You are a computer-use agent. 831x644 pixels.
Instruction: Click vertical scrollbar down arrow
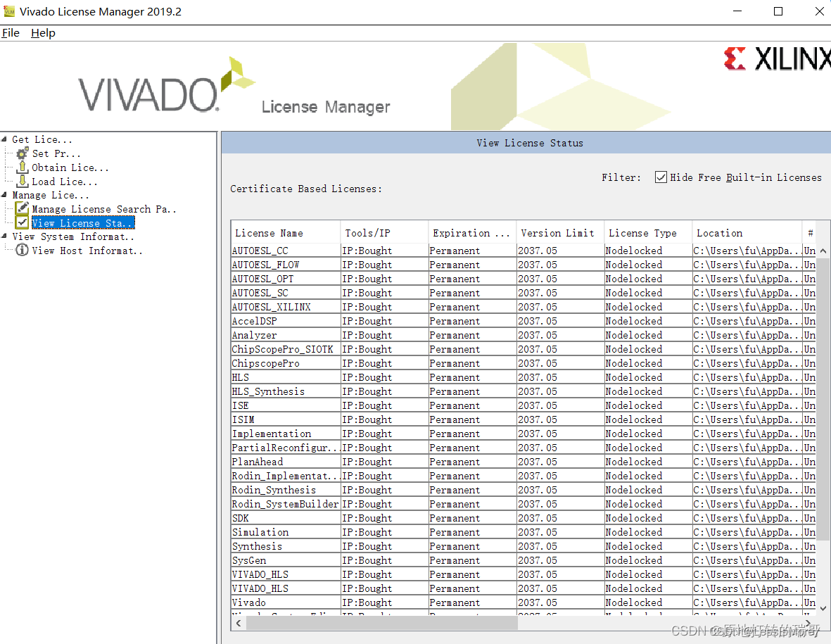(823, 609)
